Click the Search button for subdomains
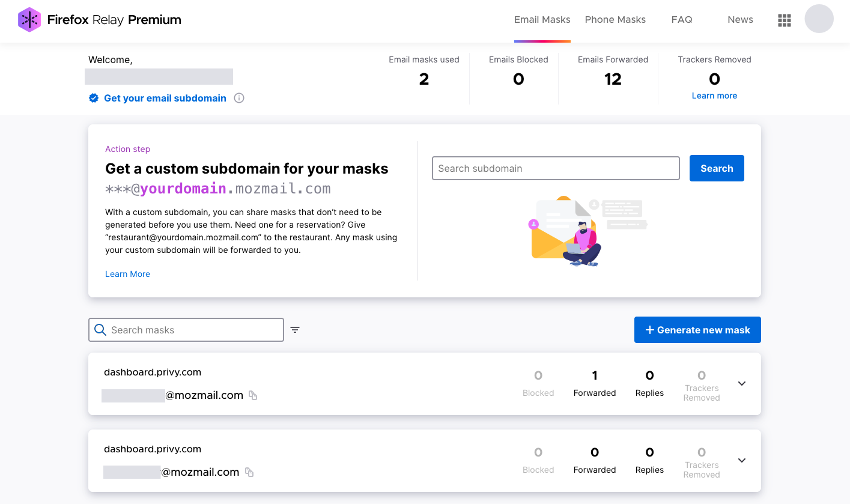Image resolution: width=850 pixels, height=504 pixels. [716, 168]
